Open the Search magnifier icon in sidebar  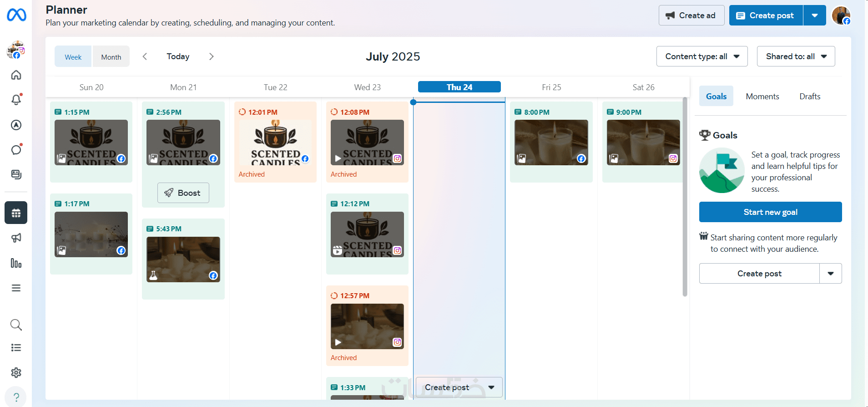[16, 325]
